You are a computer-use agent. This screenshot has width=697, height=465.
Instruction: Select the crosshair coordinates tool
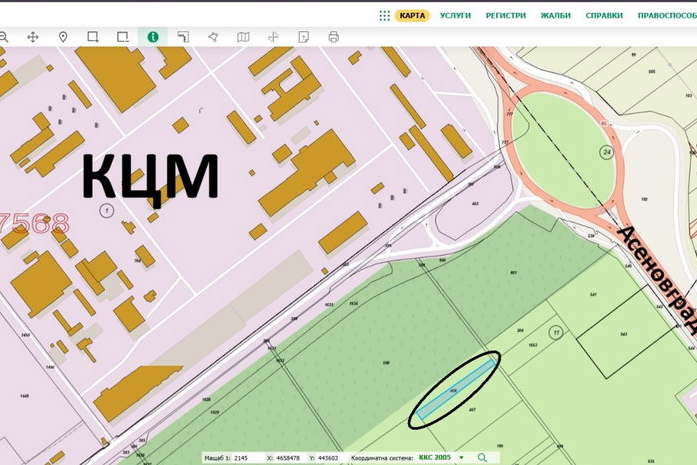[273, 37]
